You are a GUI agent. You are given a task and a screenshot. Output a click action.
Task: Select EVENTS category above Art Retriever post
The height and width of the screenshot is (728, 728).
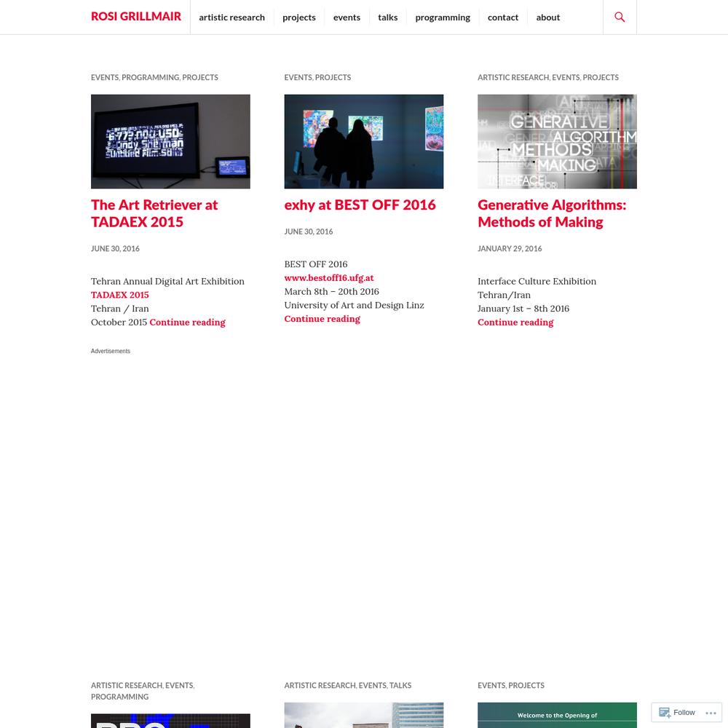coord(104,78)
